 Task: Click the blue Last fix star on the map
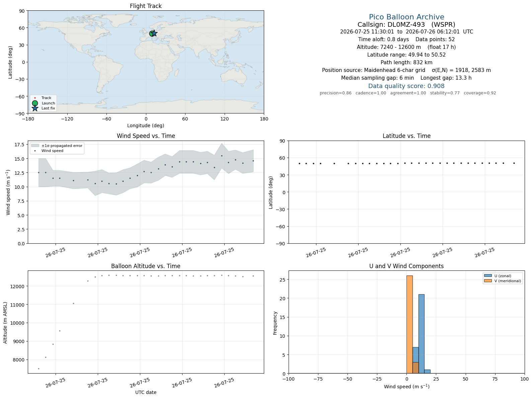(154, 33)
